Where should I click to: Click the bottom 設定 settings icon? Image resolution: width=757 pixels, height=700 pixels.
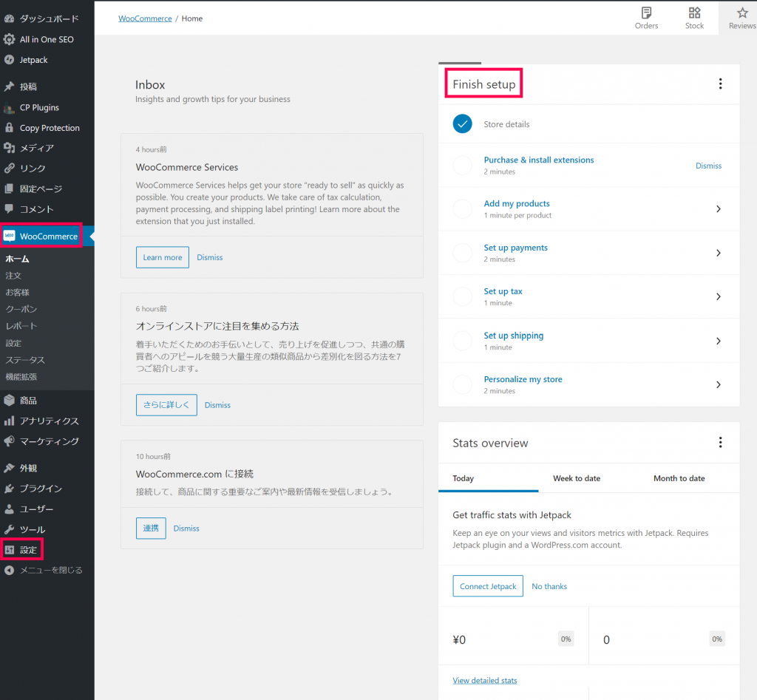(9, 550)
